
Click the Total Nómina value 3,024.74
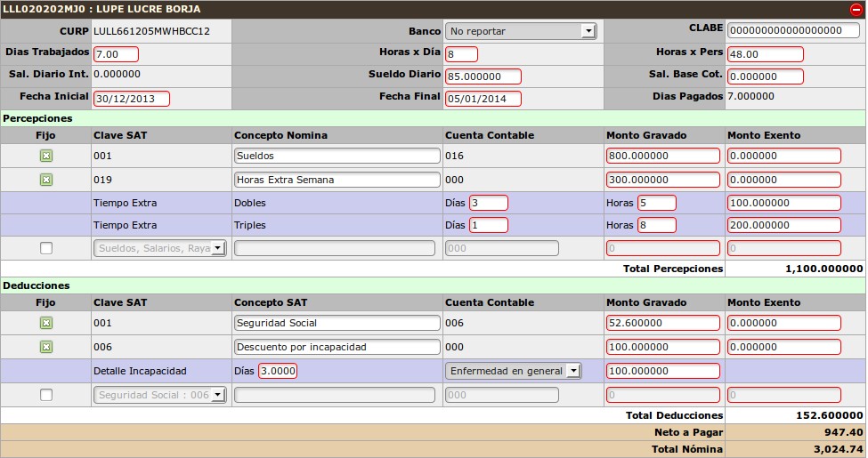click(838, 449)
